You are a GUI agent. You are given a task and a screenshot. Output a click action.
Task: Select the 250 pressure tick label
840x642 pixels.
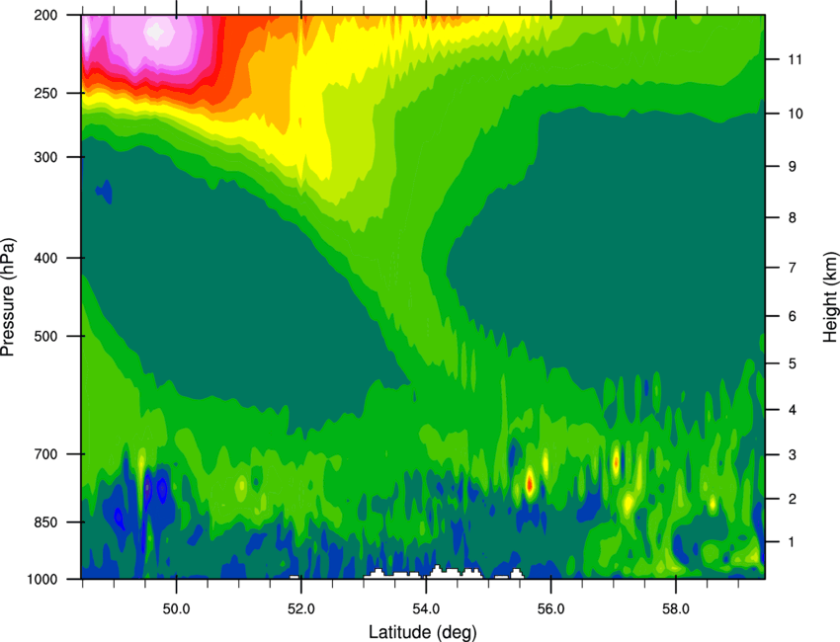click(45, 93)
